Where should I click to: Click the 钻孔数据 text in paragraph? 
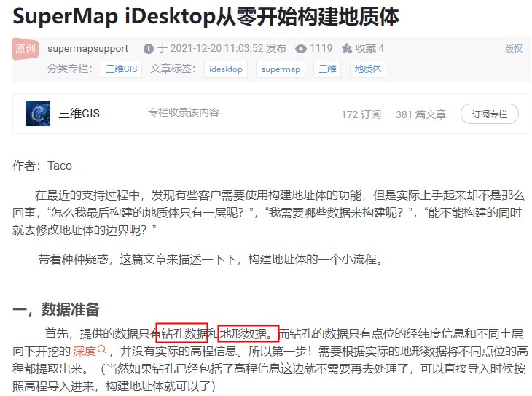pos(184,334)
